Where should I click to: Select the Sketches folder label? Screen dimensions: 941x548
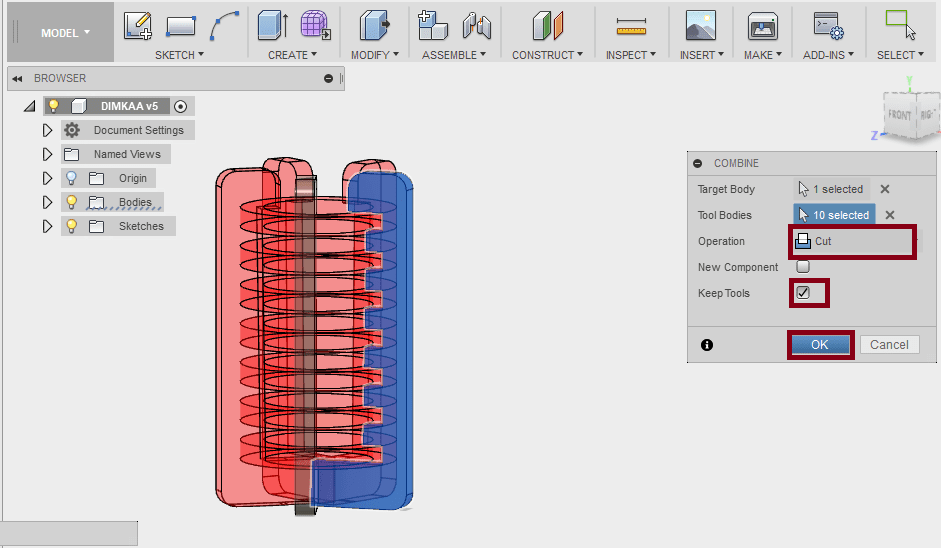click(x=141, y=226)
